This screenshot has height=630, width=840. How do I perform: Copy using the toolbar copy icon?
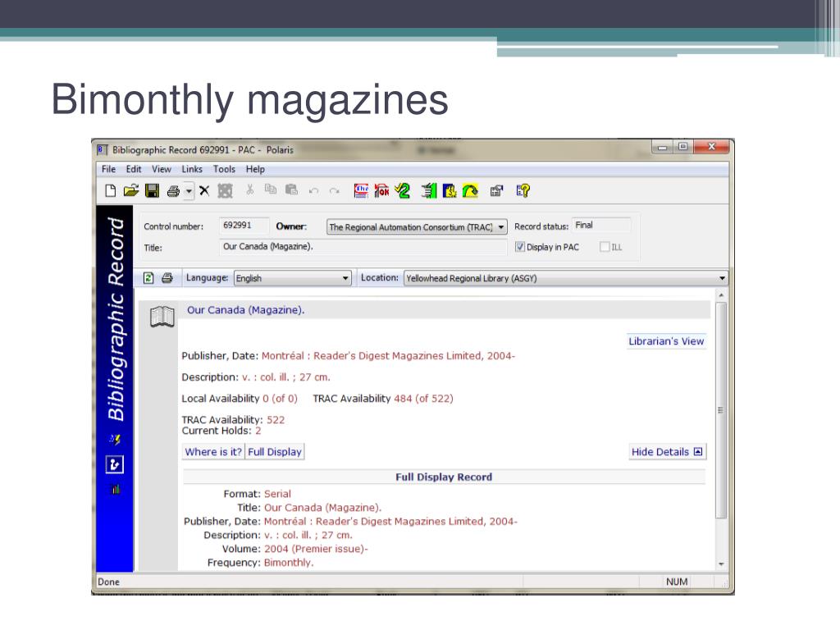[x=271, y=189]
